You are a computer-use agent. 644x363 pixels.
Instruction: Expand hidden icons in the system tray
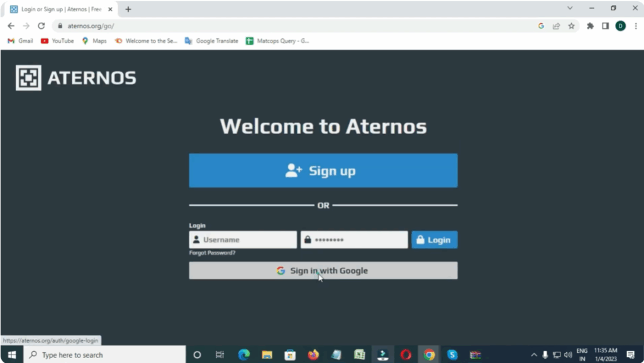(x=534, y=354)
